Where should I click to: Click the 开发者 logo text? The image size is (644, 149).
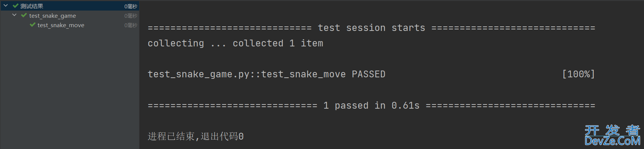pyautogui.click(x=612, y=130)
